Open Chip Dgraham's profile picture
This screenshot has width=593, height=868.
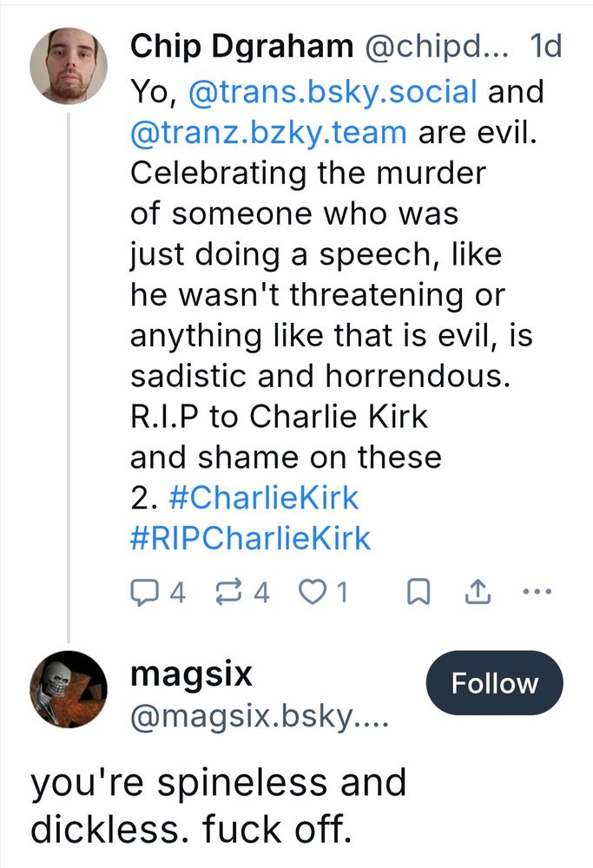[x=69, y=70]
